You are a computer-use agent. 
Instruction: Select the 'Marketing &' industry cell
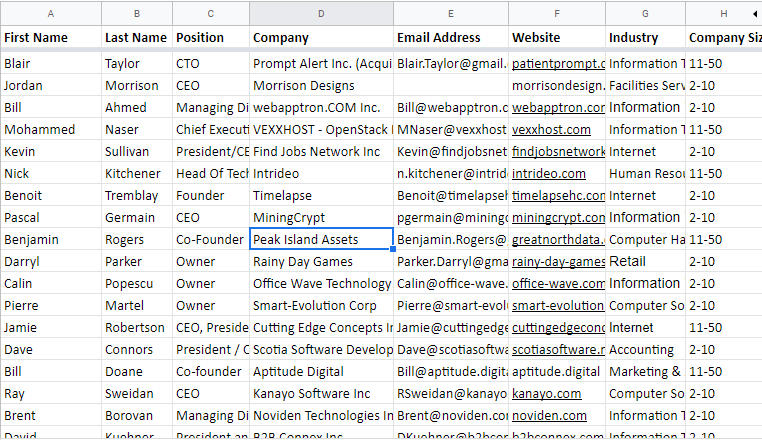coord(645,372)
